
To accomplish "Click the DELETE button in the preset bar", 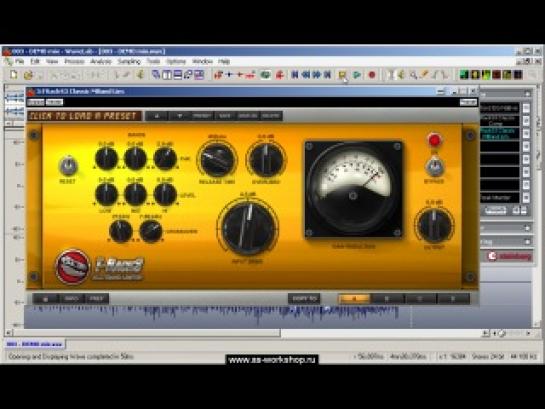I will (x=271, y=116).
